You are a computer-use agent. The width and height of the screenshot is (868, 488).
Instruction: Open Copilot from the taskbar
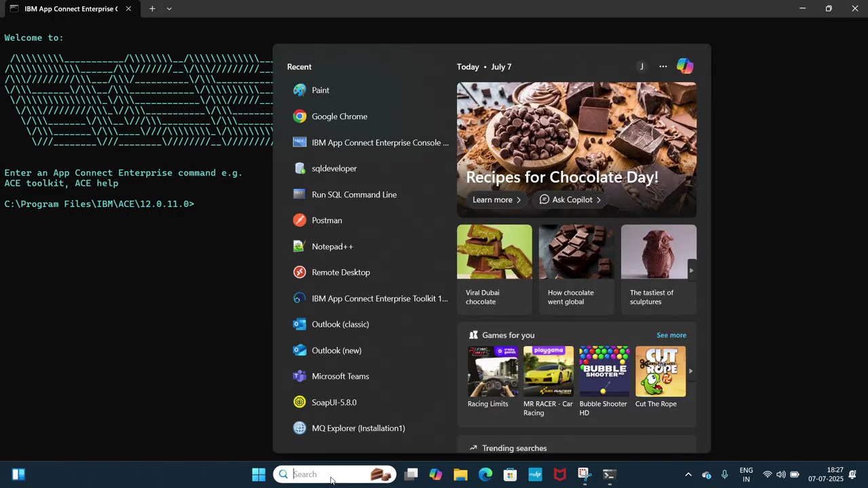[435, 474]
